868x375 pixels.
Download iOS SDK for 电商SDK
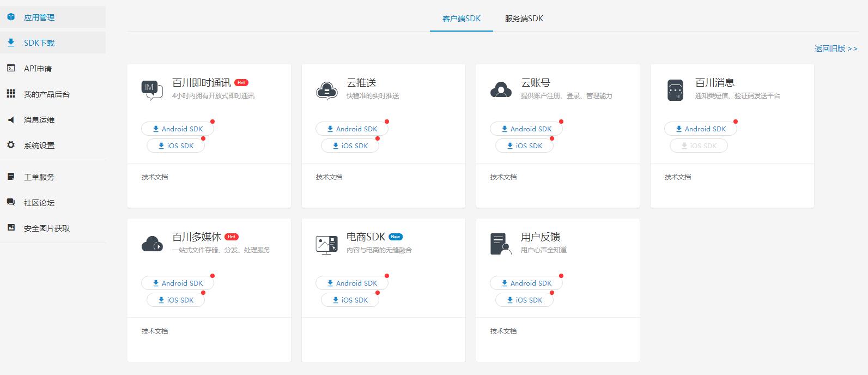[350, 300]
